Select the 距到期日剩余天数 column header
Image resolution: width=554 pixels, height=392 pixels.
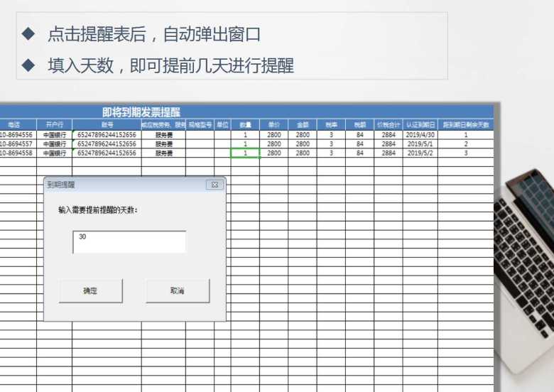point(466,125)
